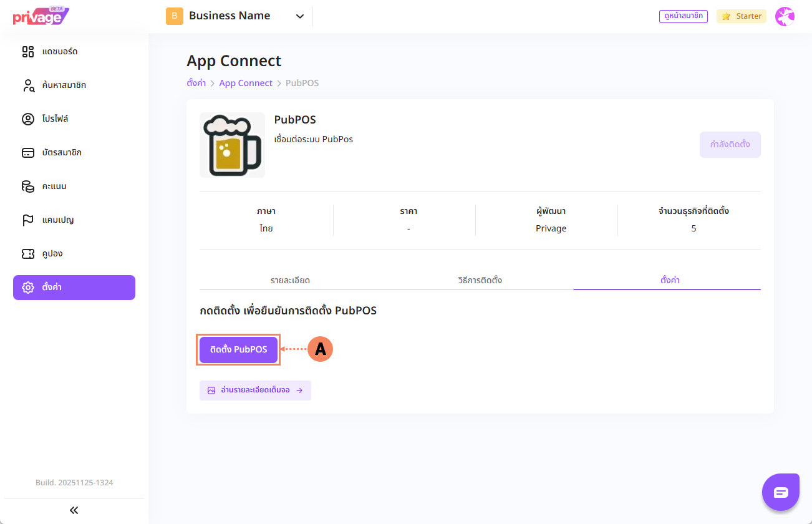This screenshot has width=812, height=524.
Task: Switch to the วิธีการติดตั้ง tab
Action: (x=480, y=280)
